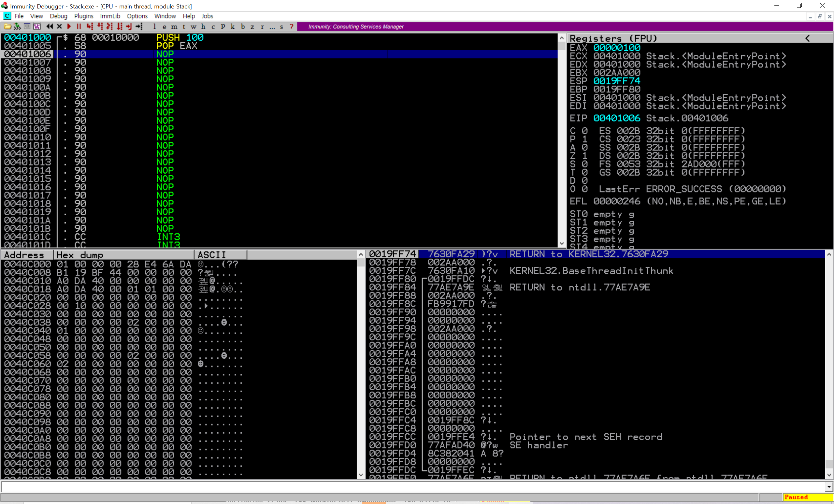Click Execute till return icon
This screenshot has width=834, height=504.
(x=129, y=26)
